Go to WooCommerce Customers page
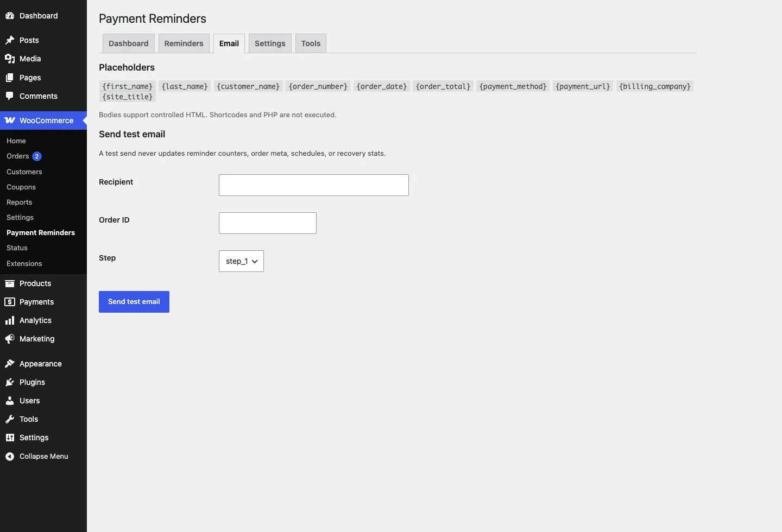Image resolution: width=782 pixels, height=532 pixels. coord(24,172)
